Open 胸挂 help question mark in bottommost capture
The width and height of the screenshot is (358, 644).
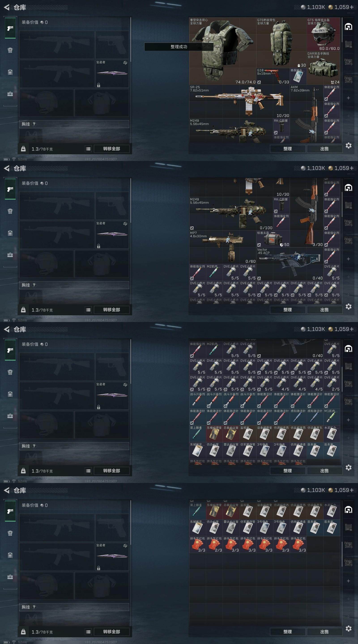point(34,607)
